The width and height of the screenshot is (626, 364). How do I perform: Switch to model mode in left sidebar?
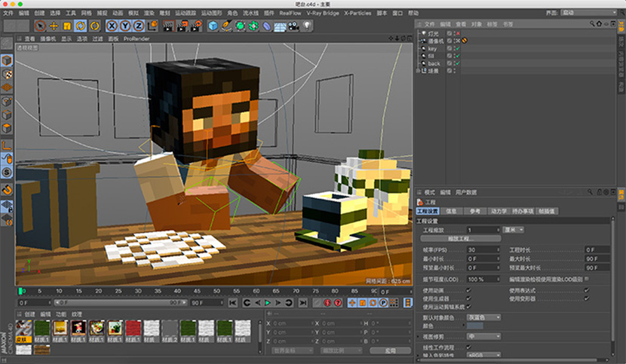pos(7,60)
